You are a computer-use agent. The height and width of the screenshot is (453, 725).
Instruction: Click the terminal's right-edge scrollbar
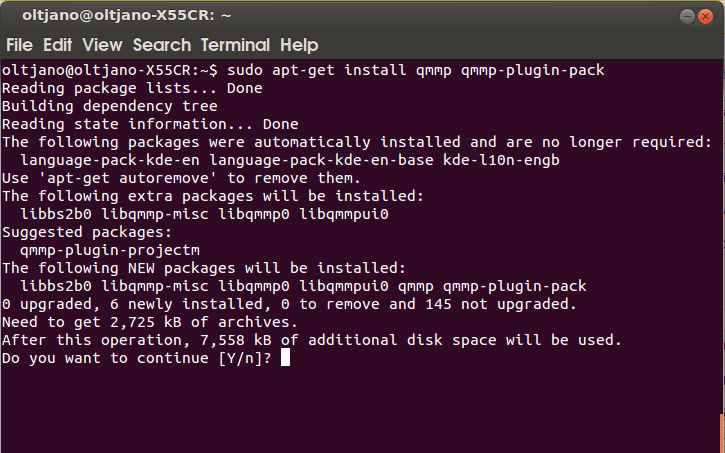(719, 250)
